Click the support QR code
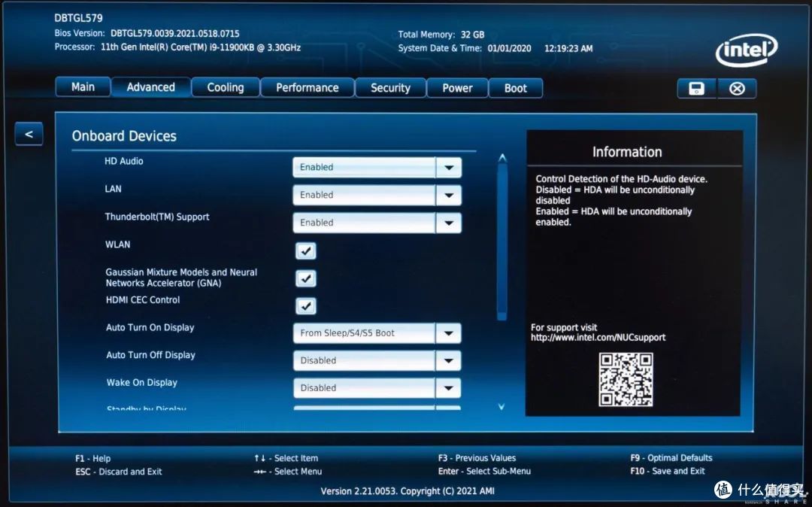The width and height of the screenshot is (812, 507). pos(626,380)
